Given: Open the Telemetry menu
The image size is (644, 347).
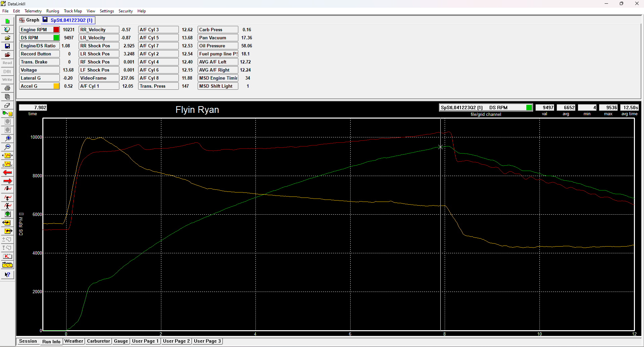Looking at the screenshot, I should [x=33, y=11].
